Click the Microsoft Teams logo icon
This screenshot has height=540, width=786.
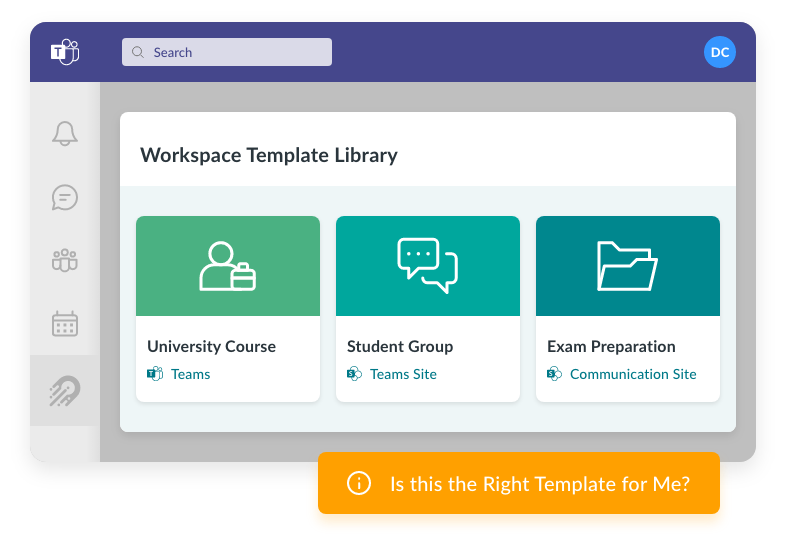[65, 52]
